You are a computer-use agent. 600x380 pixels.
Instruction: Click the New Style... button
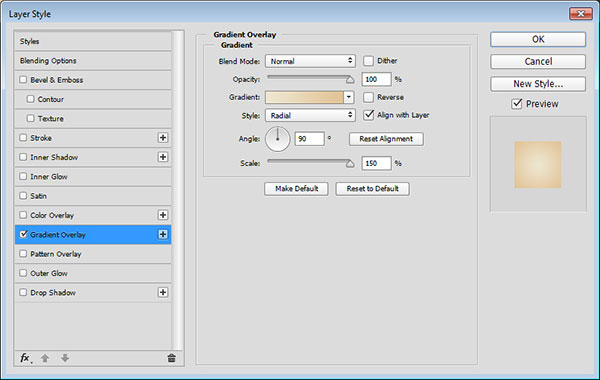tap(538, 84)
